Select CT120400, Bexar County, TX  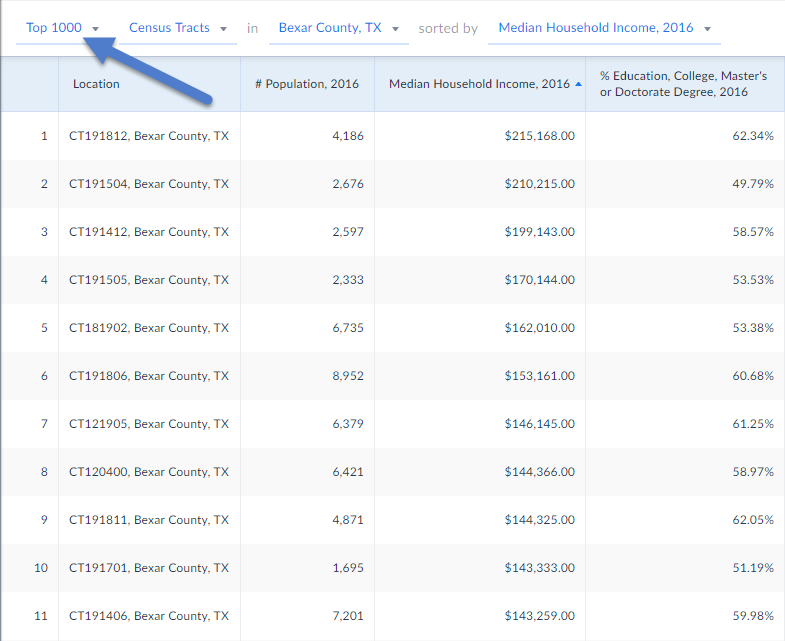click(x=149, y=472)
